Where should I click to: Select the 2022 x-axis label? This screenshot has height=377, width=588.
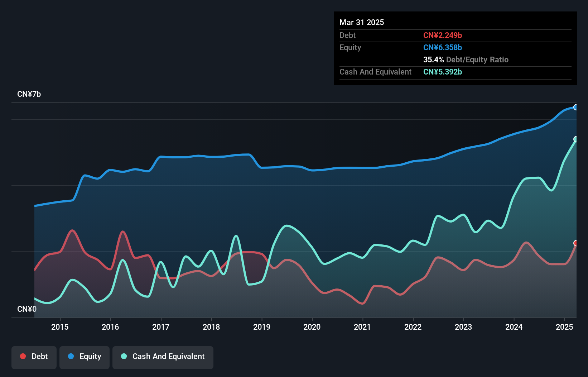click(413, 327)
